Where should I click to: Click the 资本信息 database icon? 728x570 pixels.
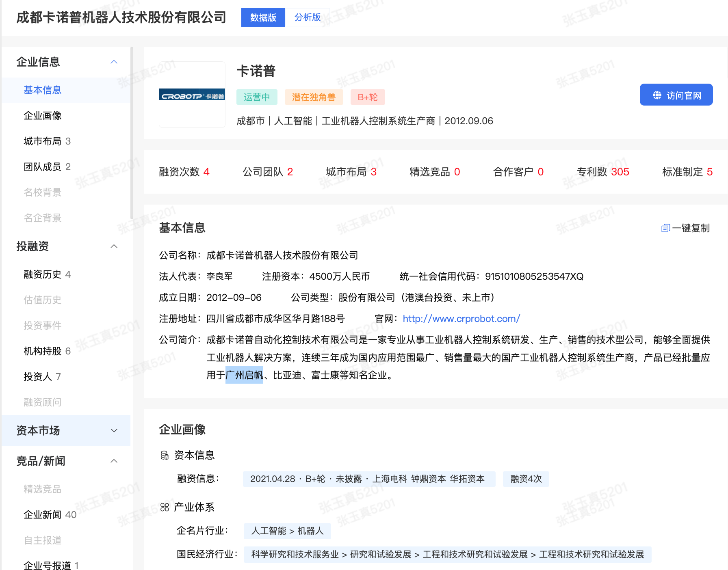(x=165, y=456)
